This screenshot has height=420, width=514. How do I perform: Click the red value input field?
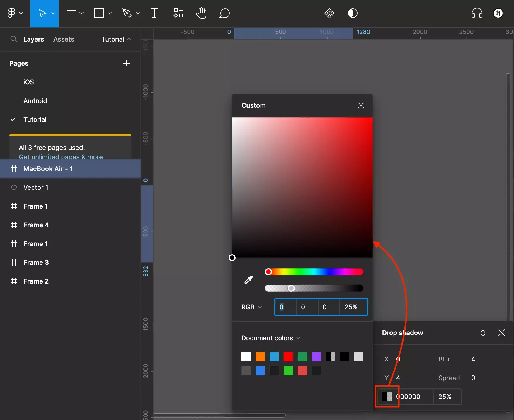(x=286, y=307)
